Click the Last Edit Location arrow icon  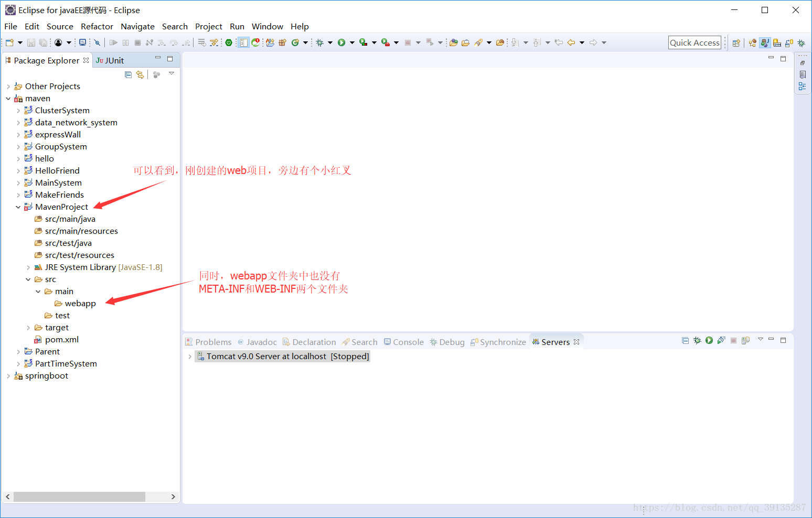(559, 42)
